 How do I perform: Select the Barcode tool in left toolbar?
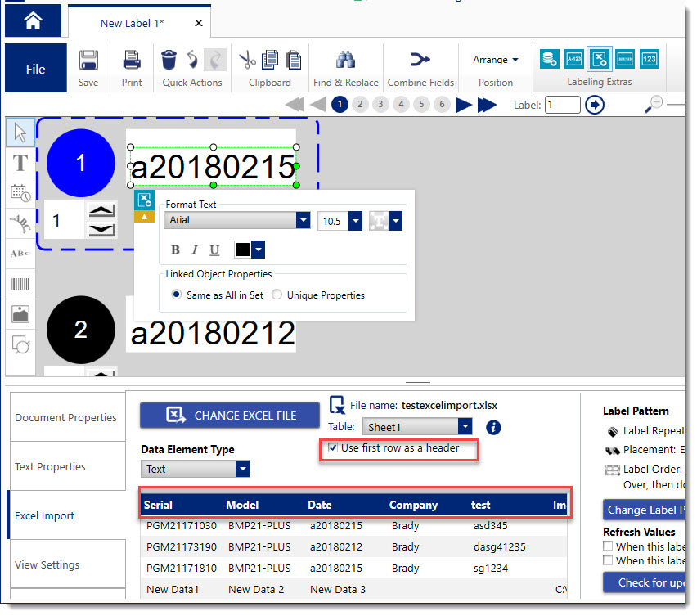tap(20, 284)
